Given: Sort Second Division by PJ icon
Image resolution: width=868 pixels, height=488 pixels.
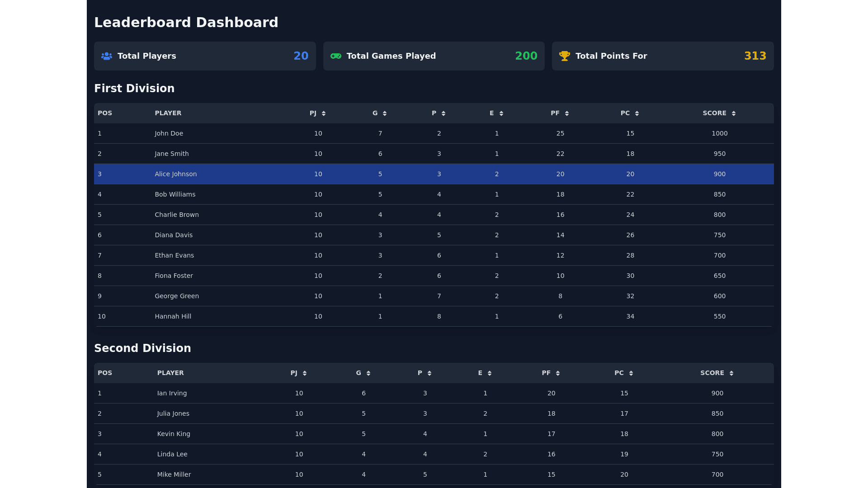Looking at the screenshot, I should tap(305, 373).
